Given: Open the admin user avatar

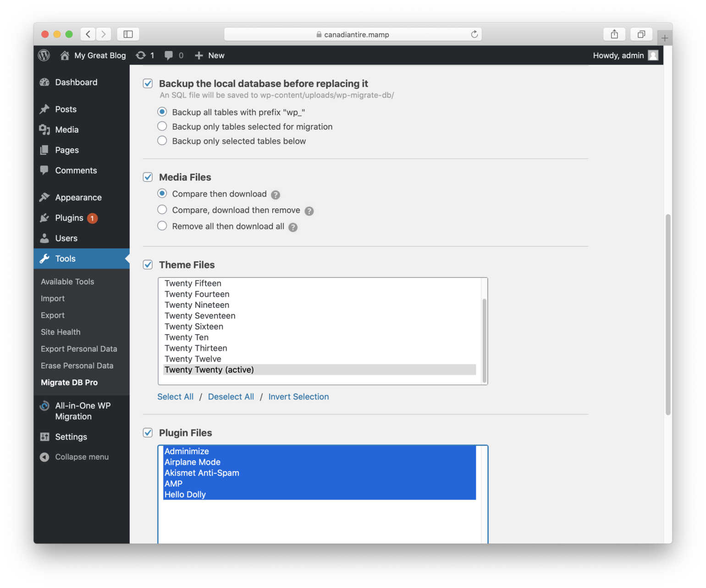Looking at the screenshot, I should (x=653, y=55).
